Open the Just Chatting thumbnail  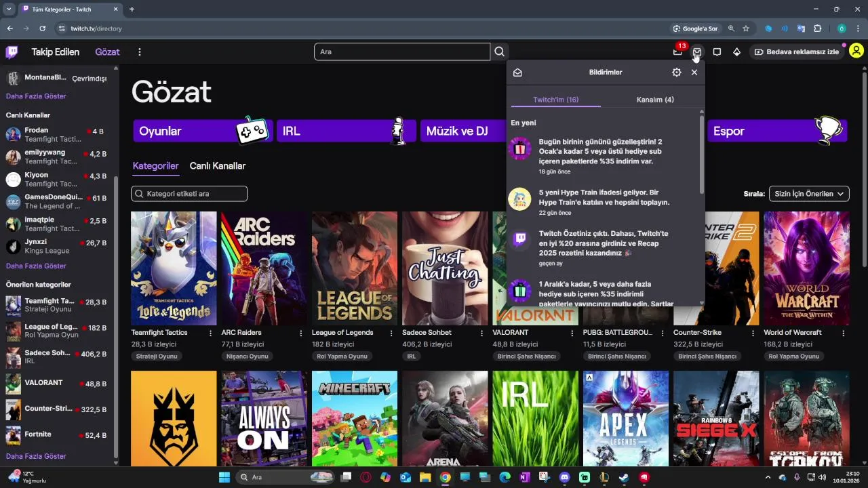(445, 268)
